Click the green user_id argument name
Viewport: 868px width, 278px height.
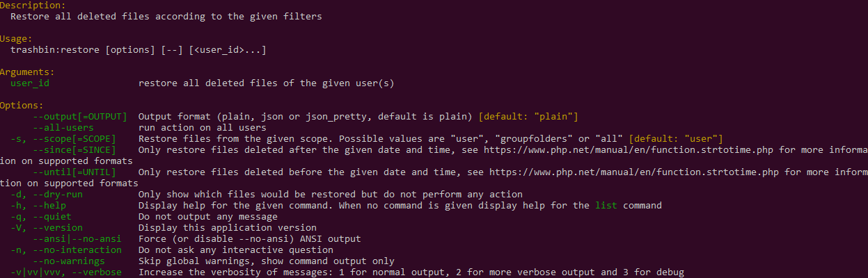[30, 83]
